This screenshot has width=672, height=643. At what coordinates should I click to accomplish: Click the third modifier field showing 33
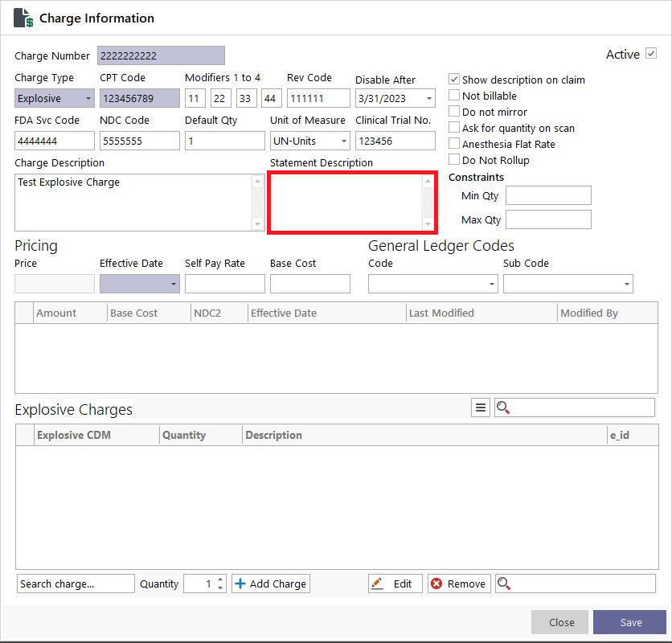247,98
